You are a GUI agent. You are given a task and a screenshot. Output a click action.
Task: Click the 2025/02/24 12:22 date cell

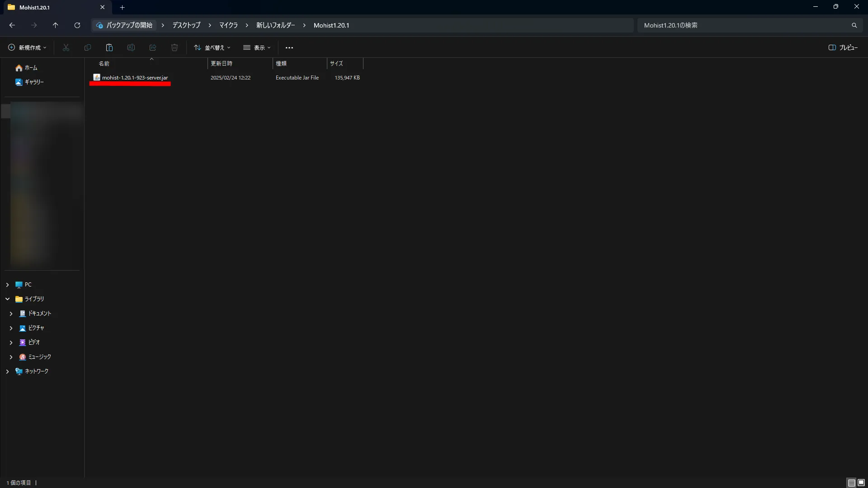[231, 78]
